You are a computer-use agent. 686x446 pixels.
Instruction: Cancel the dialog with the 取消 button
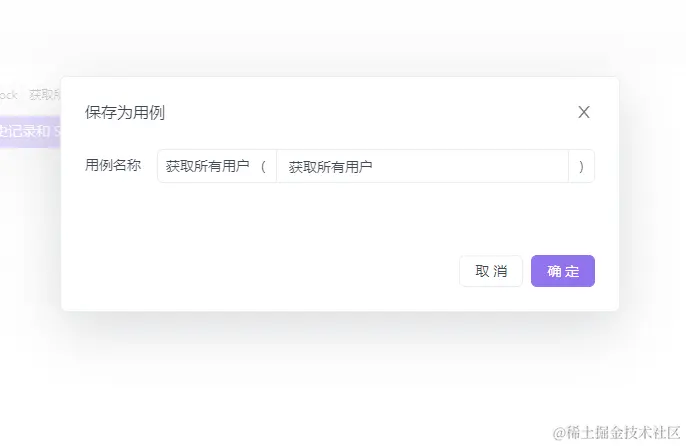pyautogui.click(x=491, y=271)
